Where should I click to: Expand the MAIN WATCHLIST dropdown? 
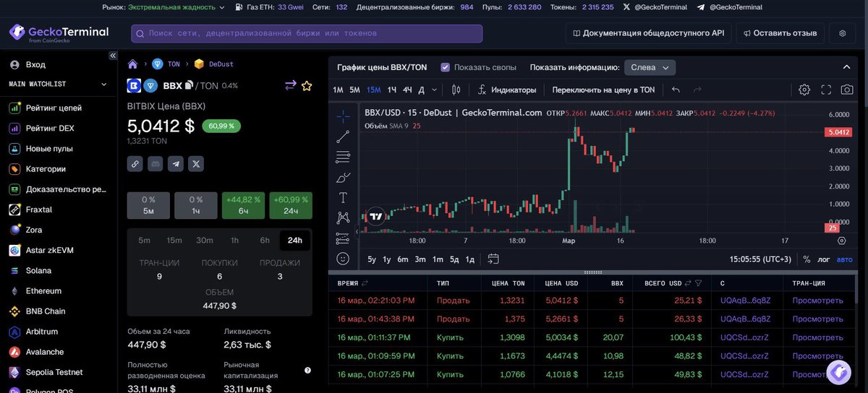click(103, 84)
